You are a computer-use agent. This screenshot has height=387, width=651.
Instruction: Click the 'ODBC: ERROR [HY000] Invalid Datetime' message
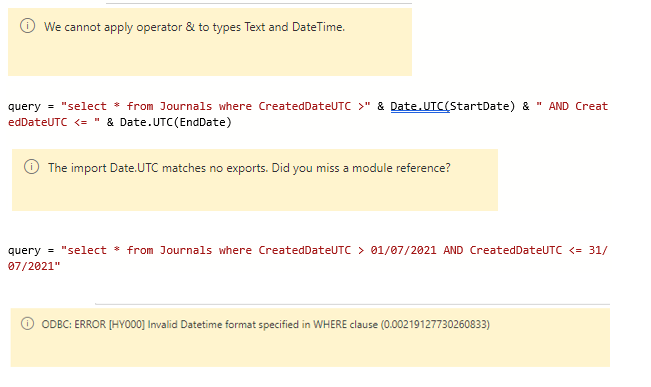(266, 324)
